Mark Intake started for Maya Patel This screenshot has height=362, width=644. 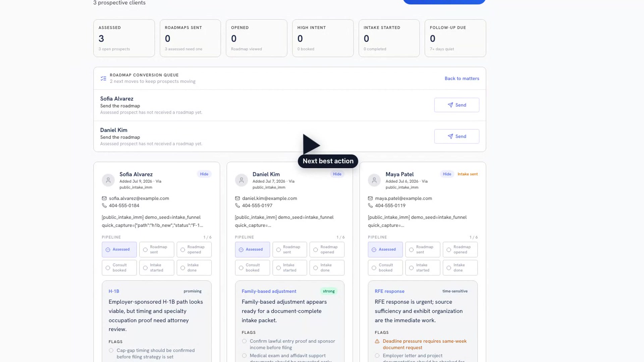pos(423,267)
